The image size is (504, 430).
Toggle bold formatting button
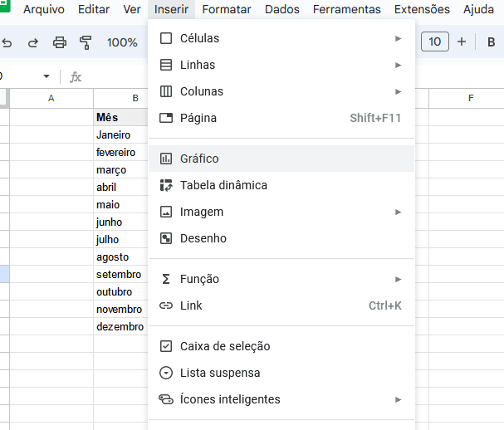(491, 42)
